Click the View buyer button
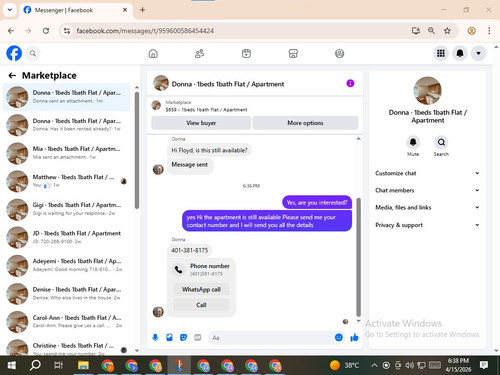Screen dimensions: 500x375 pyautogui.click(x=201, y=123)
